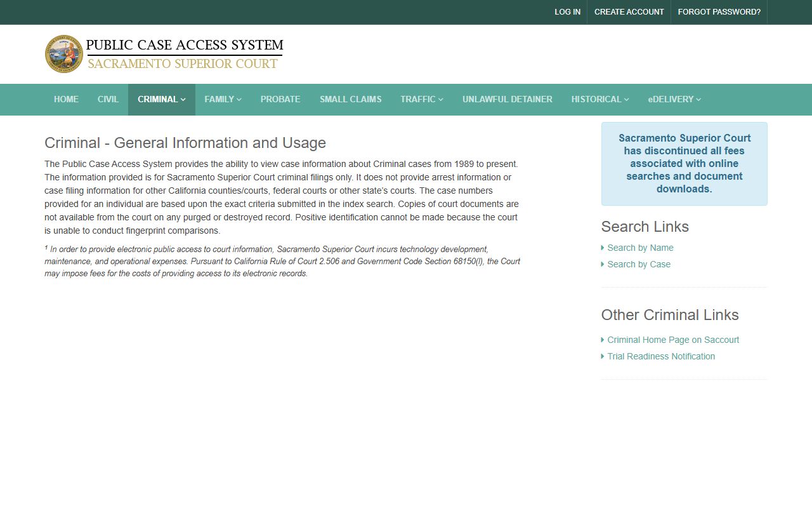Click the italic footnote about Rule 2.506
This screenshot has width=812, height=508.
(x=282, y=262)
